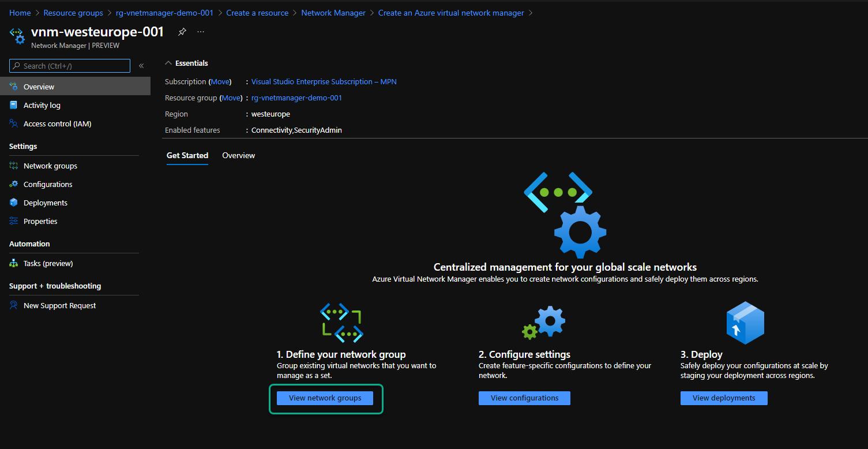The image size is (868, 449).
Task: Pin the vnm-westeurope-001 resource to dashboard
Action: (x=182, y=32)
